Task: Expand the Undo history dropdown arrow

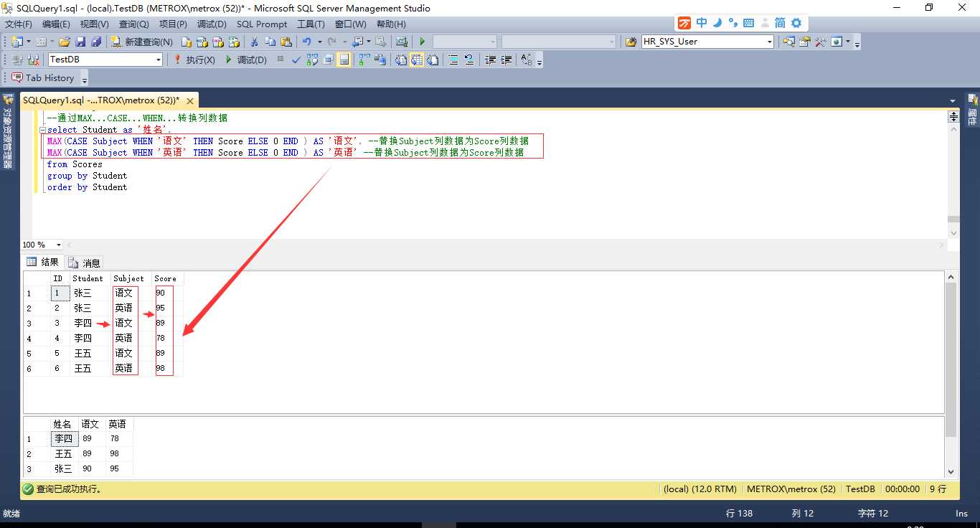Action: (x=320, y=42)
